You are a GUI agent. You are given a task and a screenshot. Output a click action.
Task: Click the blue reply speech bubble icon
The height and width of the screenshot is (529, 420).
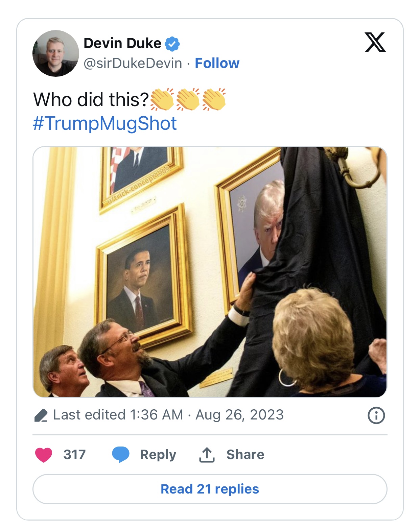coord(121,454)
